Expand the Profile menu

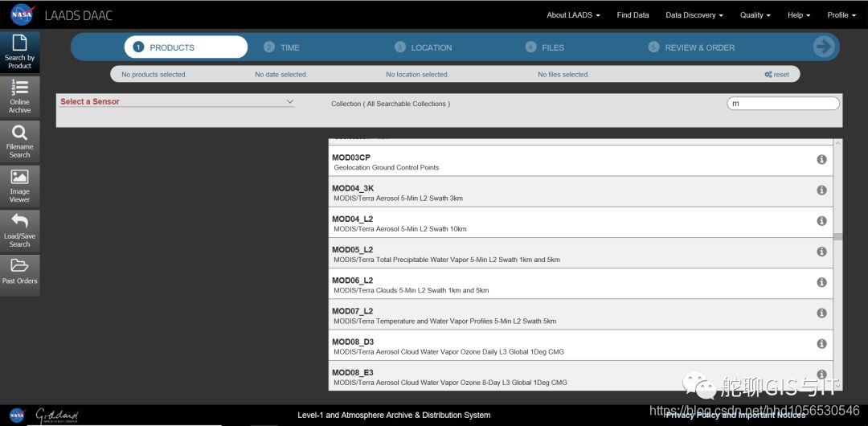[x=841, y=15]
